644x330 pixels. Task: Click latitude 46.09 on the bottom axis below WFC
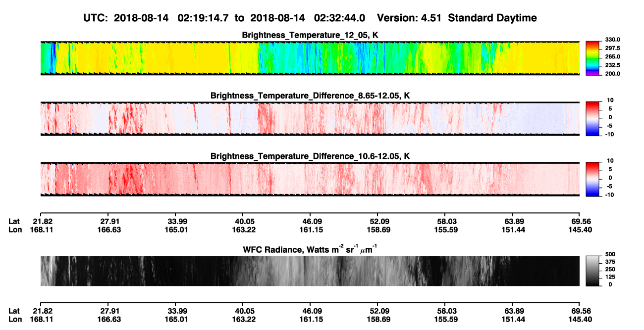click(310, 311)
